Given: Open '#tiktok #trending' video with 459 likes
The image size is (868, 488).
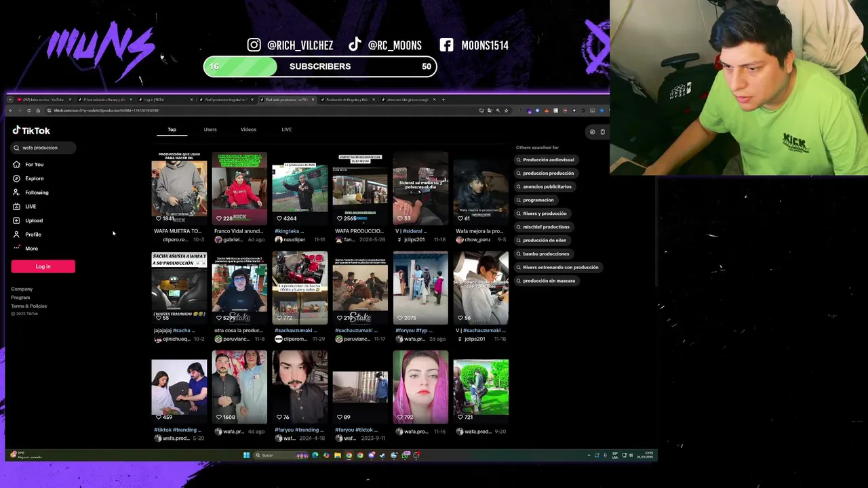Looking at the screenshot, I should (179, 387).
